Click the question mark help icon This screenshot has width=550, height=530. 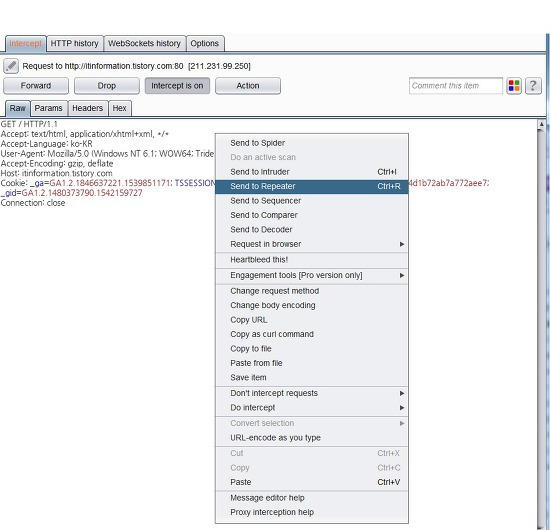[533, 86]
